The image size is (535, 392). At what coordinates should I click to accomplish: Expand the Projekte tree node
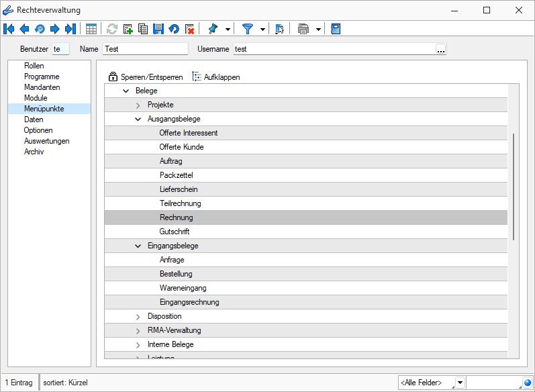138,105
